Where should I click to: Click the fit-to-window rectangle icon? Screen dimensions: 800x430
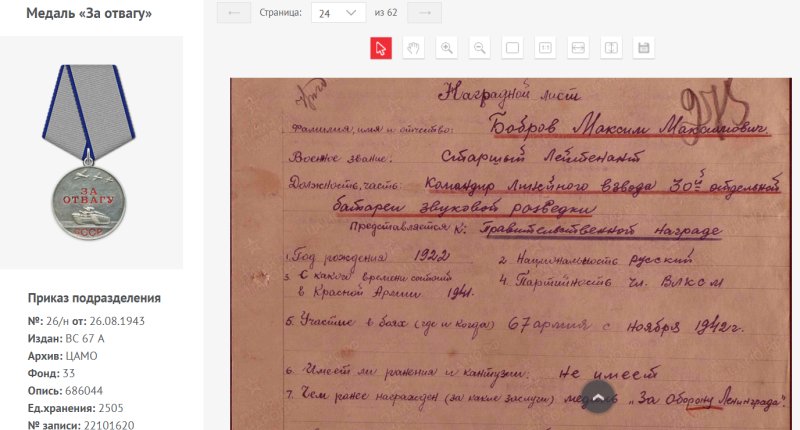click(x=512, y=48)
